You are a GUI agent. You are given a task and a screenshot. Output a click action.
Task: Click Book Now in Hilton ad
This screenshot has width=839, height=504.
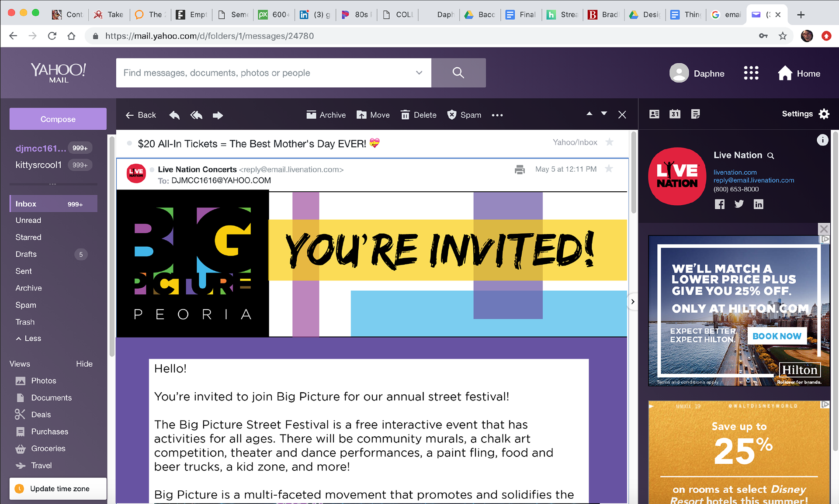pos(777,336)
